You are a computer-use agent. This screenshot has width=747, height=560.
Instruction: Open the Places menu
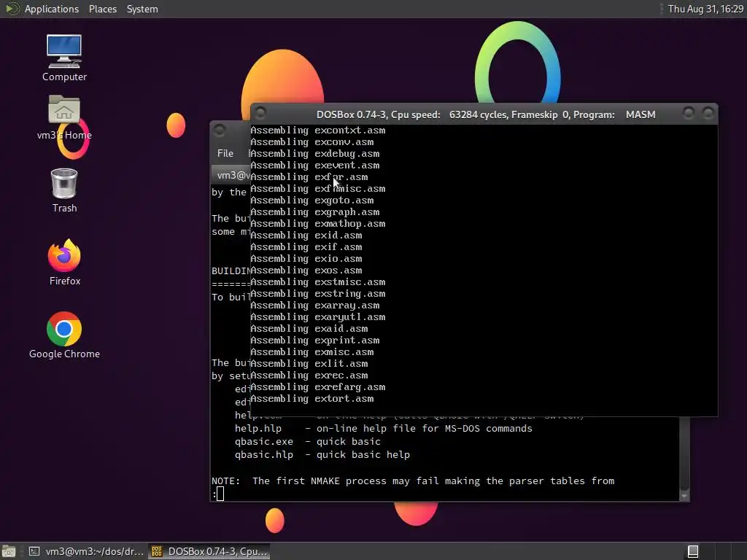tap(102, 9)
